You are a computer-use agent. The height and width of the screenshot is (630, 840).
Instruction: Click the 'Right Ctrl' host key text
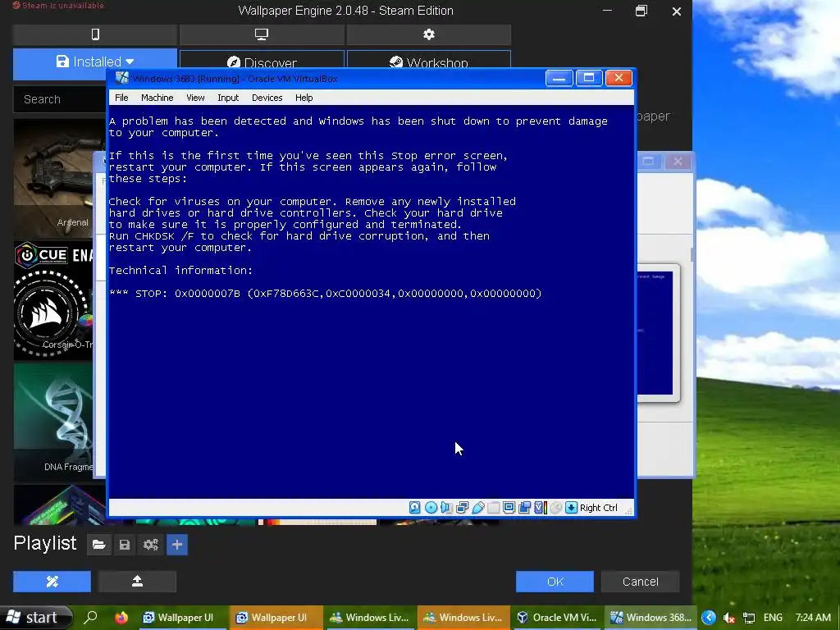click(598, 508)
